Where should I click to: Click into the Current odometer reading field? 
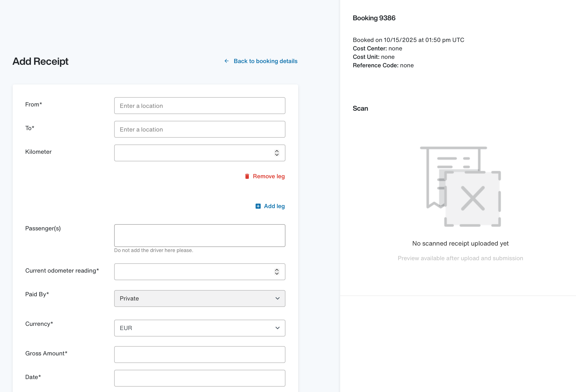[x=200, y=272]
